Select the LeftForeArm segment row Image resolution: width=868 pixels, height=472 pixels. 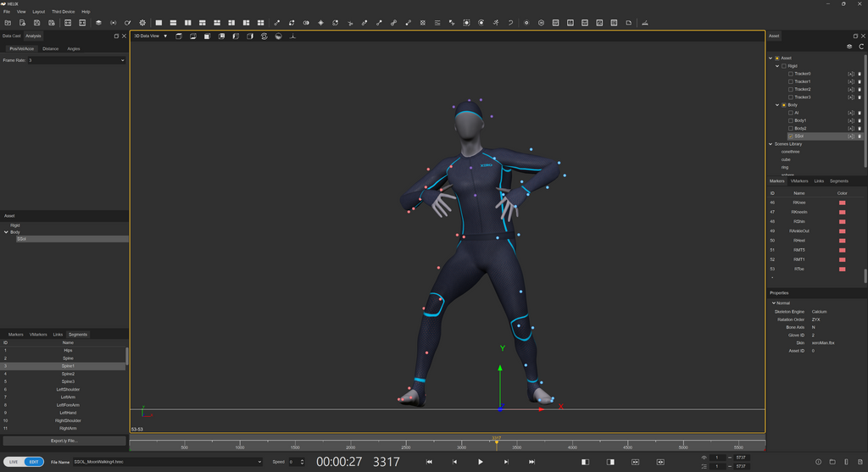point(64,405)
